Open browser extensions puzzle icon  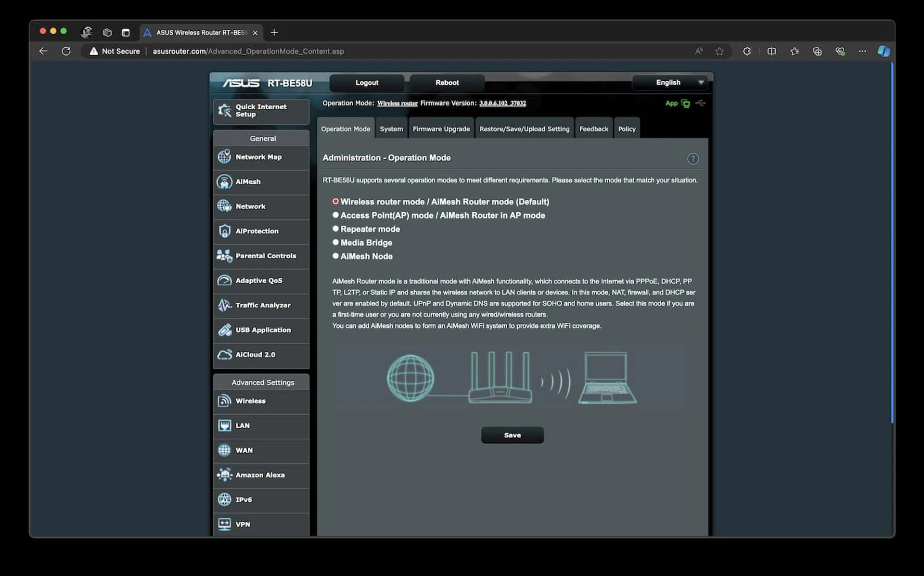[x=747, y=51]
